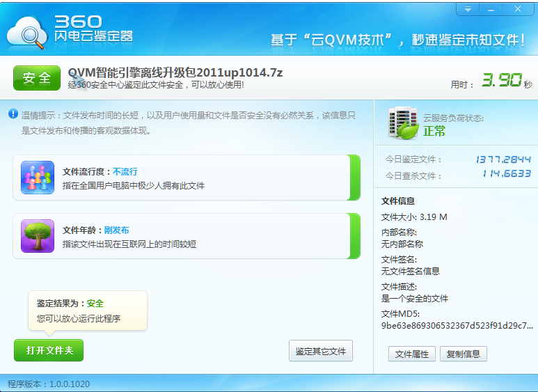This screenshot has height=392, width=538.
Task: Click the file popularity people icon
Action: pos(38,178)
